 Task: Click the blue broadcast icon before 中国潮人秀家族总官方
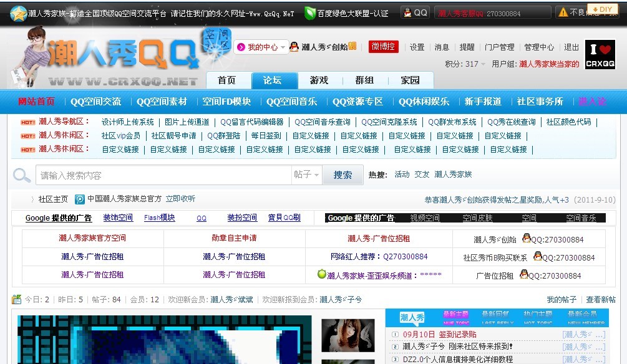tap(80, 199)
